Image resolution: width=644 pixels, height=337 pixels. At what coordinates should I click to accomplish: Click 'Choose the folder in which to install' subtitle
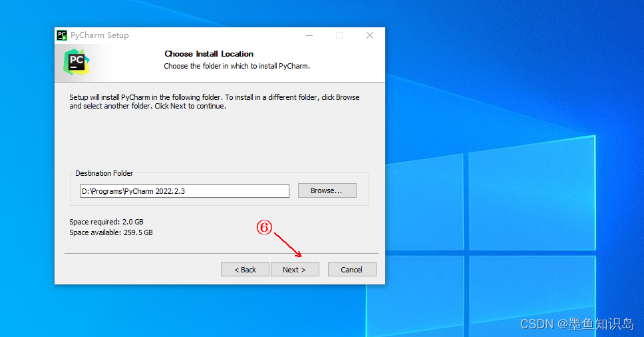(237, 66)
